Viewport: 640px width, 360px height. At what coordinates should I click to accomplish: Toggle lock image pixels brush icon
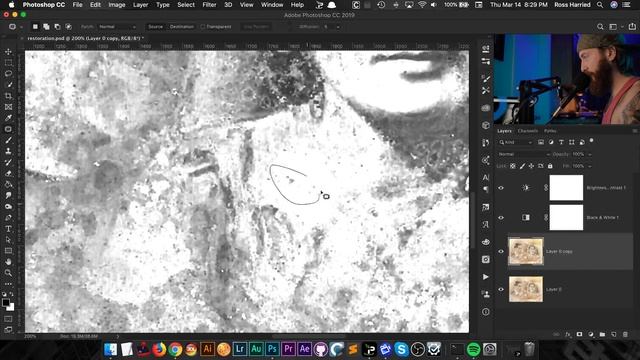coord(522,166)
